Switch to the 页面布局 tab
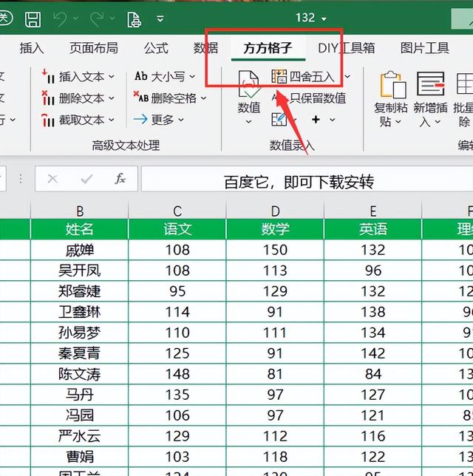Image resolution: width=473 pixels, height=476 pixels. coord(94,48)
